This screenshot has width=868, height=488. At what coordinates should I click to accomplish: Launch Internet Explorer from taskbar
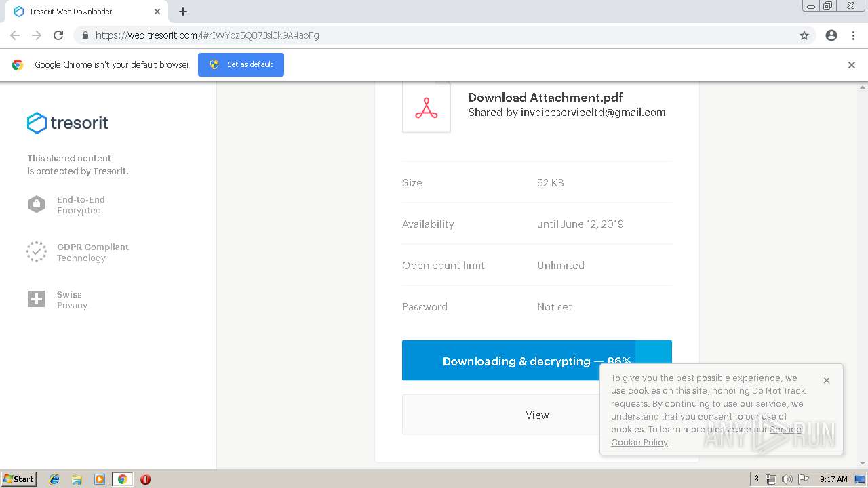point(54,479)
